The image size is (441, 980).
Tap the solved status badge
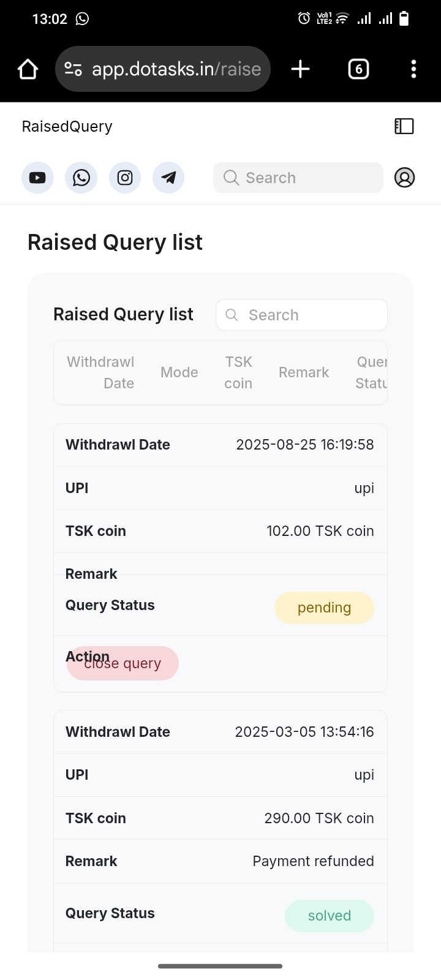coord(330,916)
